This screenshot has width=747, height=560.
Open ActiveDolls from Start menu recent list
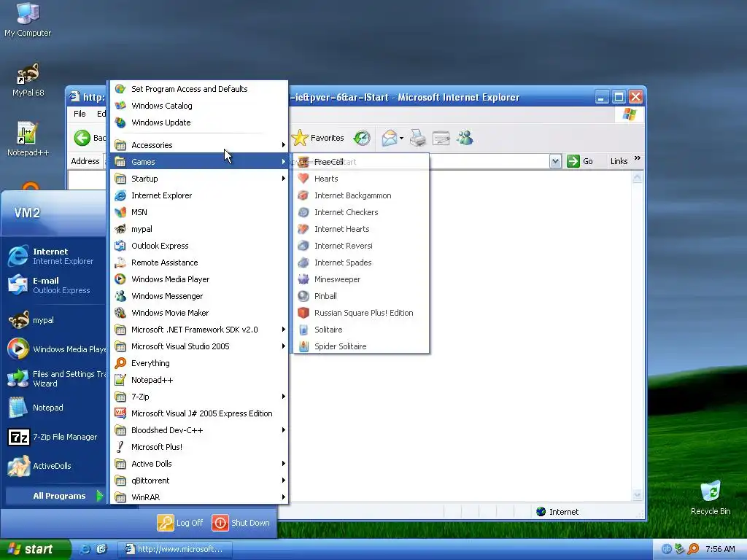pos(55,466)
